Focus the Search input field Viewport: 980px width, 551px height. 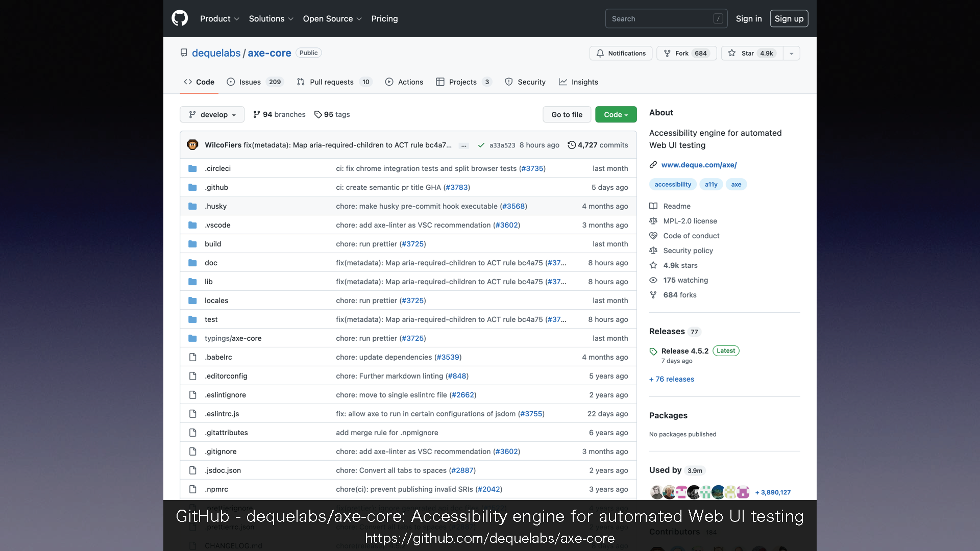[x=666, y=18]
